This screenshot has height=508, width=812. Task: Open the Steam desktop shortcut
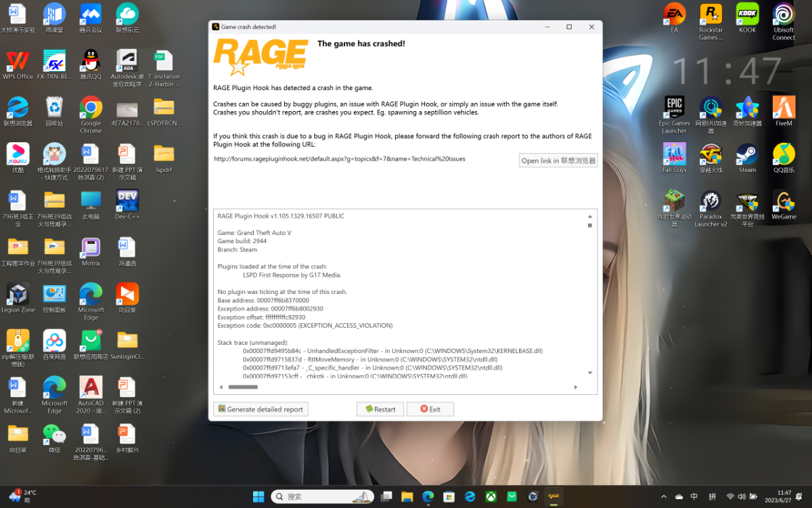tap(747, 158)
